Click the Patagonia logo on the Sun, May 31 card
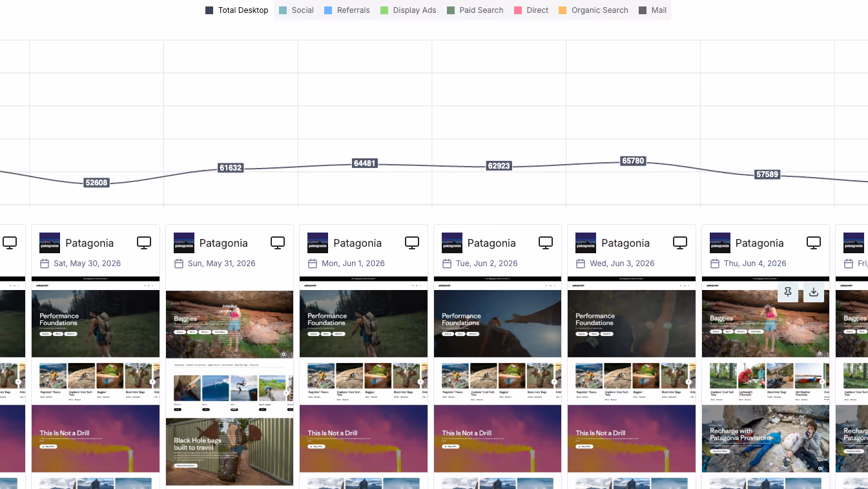868x489 pixels. [184, 243]
